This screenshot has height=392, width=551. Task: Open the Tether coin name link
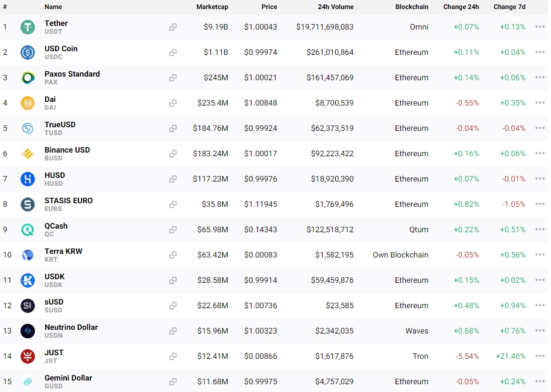(56, 23)
